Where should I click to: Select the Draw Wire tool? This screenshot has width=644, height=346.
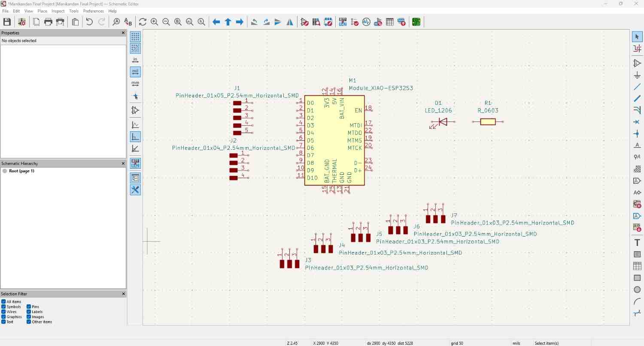[x=637, y=87]
